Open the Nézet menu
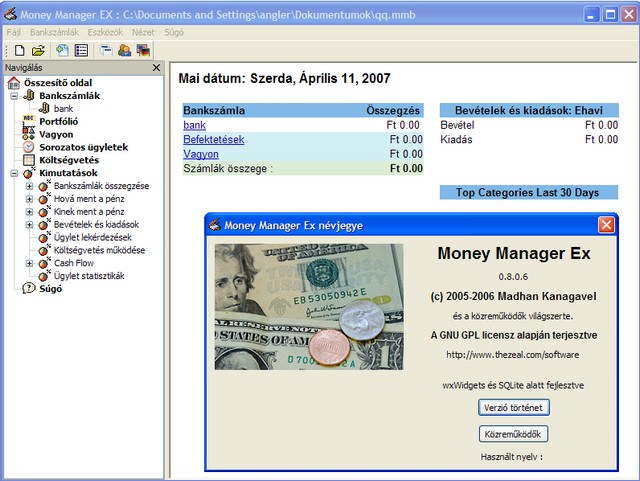Viewport: 640px width, 481px height. 143,32
